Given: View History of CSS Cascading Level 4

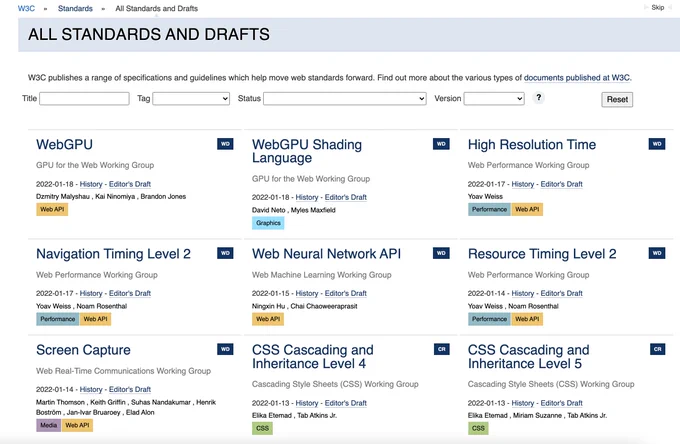Looking at the screenshot, I should (x=307, y=403).
